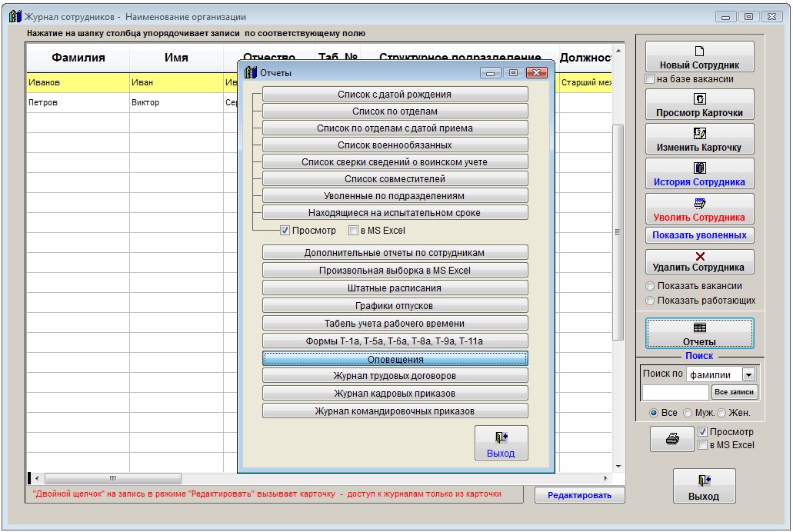Select the Муж. radio button

pyautogui.click(x=688, y=413)
